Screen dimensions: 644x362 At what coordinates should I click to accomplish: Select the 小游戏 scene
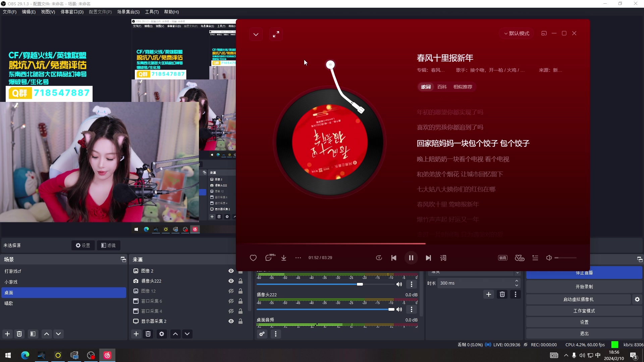point(64,282)
